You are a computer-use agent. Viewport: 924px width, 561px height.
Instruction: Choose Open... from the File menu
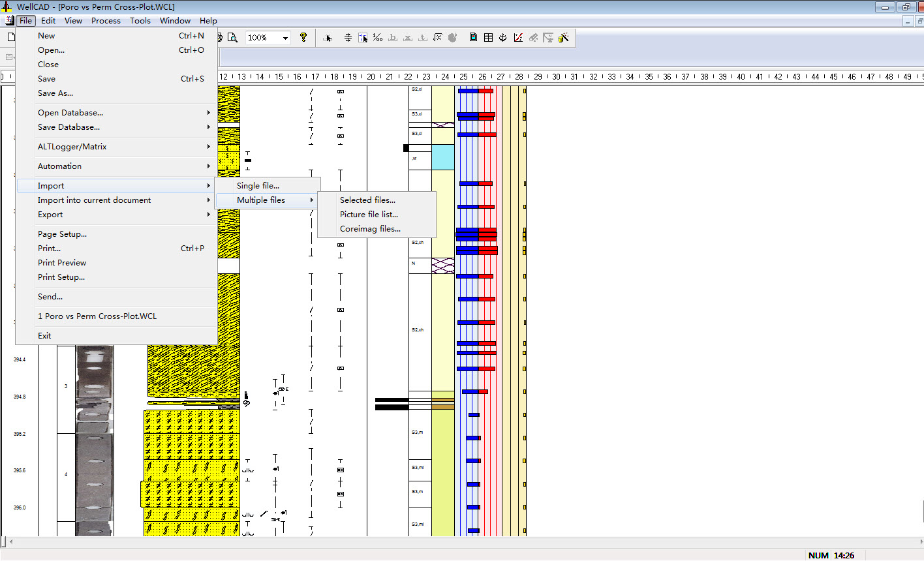(117, 50)
